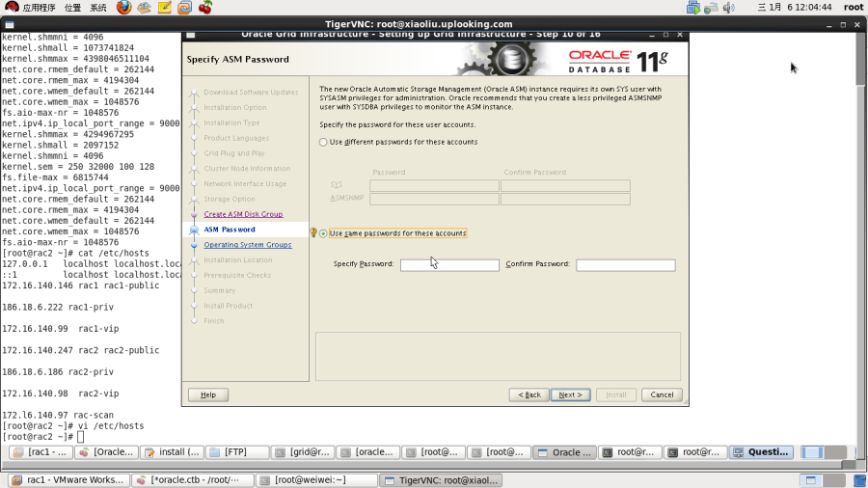Click the mail icon in top panel

point(144,7)
